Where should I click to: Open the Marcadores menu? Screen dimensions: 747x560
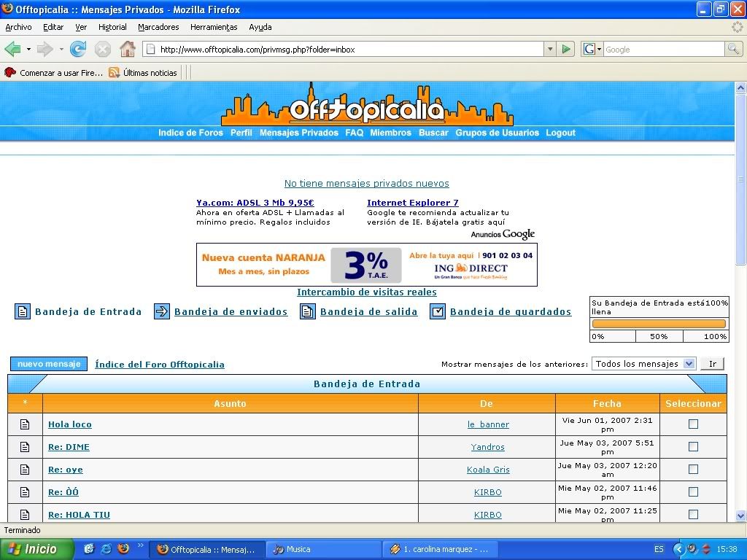point(158,27)
